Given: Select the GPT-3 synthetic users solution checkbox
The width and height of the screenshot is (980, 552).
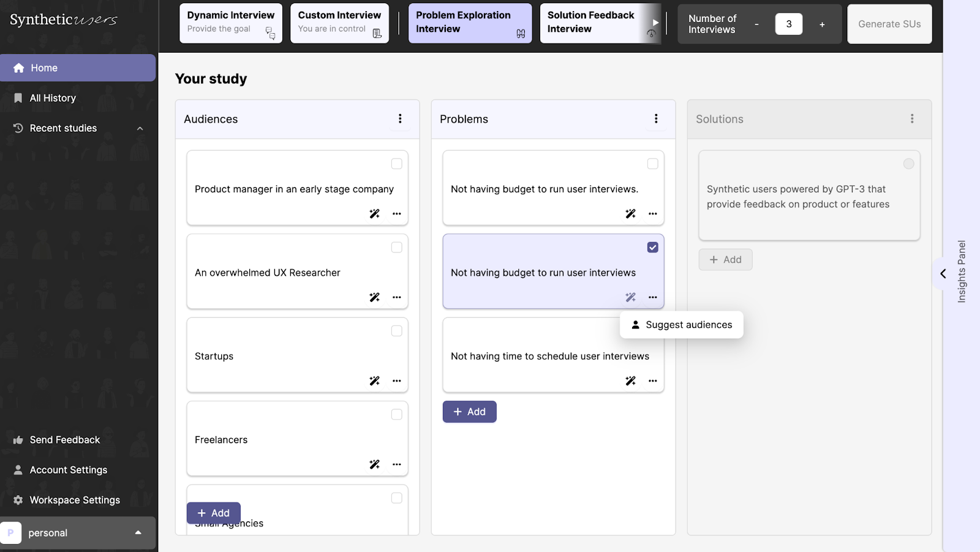Looking at the screenshot, I should coord(908,164).
